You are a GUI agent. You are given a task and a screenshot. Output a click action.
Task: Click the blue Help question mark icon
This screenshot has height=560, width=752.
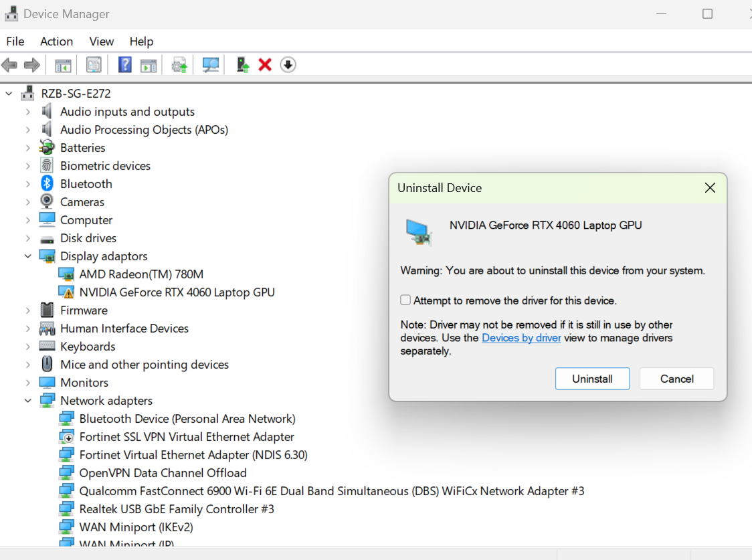click(124, 65)
